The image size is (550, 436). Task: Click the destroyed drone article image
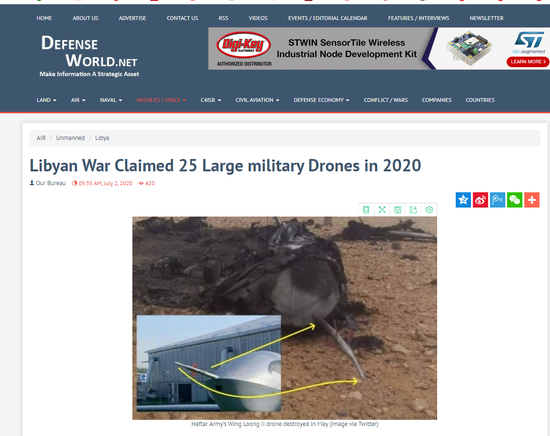click(284, 318)
